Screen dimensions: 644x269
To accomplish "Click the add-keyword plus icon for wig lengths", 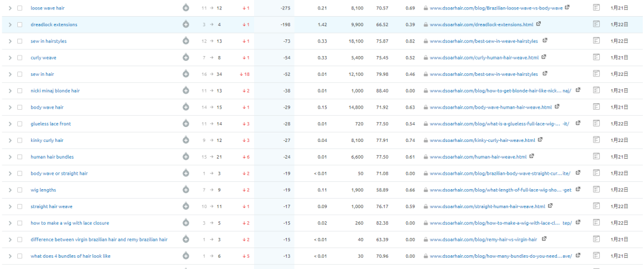I will [185, 190].
